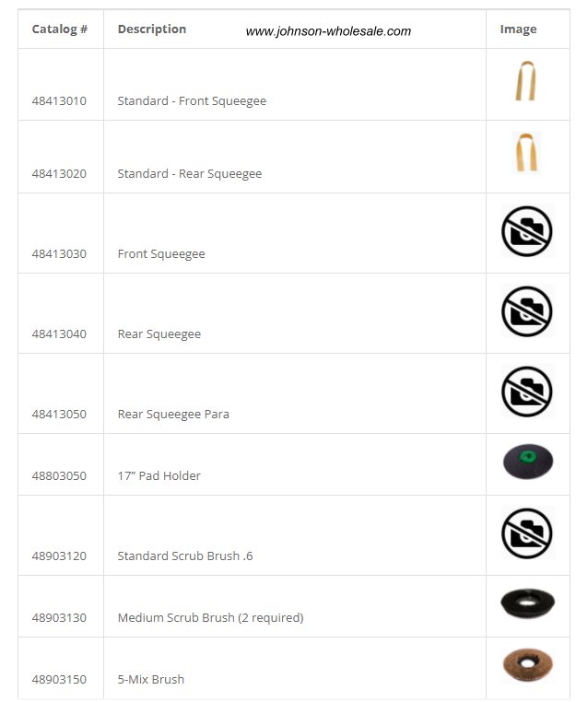Open the www.johnson-wholesale.com link
Viewport: 588px width, 702px height.
[x=328, y=31]
